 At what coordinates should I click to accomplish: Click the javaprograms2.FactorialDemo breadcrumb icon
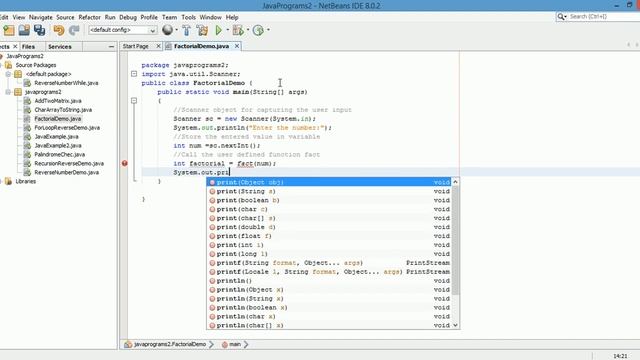point(128,344)
